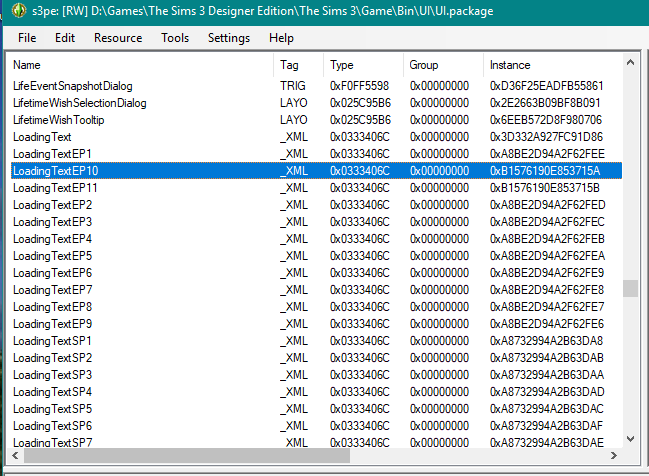Sort the list by Tag column header

tap(298, 65)
